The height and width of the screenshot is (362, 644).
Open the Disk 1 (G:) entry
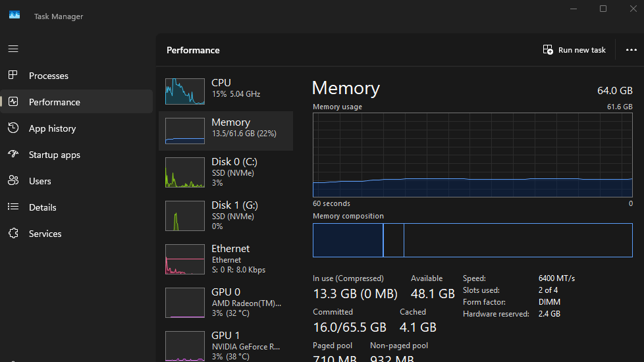[x=226, y=216]
